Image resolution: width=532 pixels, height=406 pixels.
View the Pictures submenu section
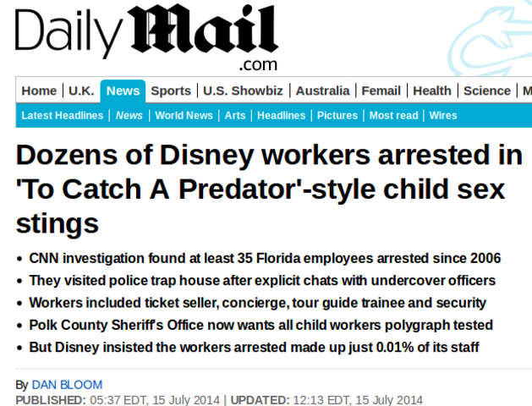coord(337,115)
